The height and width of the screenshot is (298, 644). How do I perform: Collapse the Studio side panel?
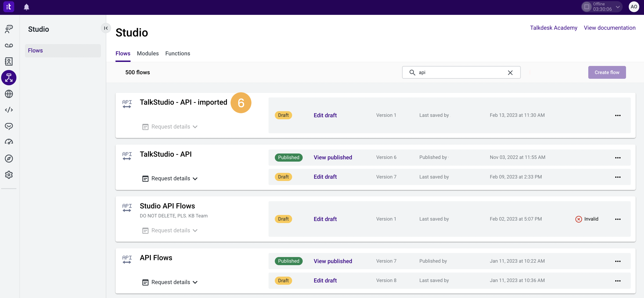tap(106, 28)
